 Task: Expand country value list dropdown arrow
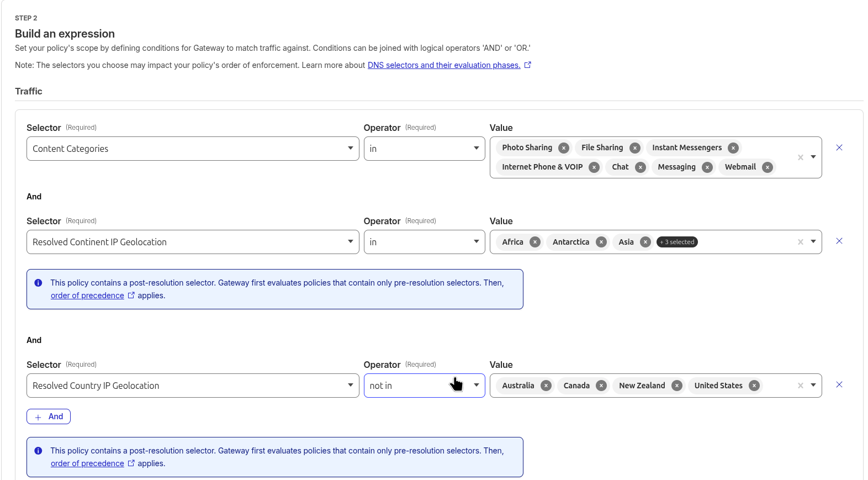point(813,386)
